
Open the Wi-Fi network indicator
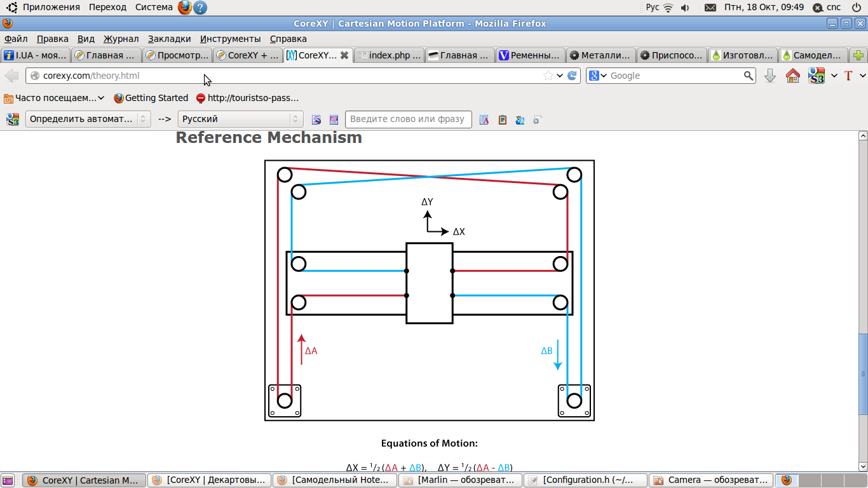coord(668,8)
